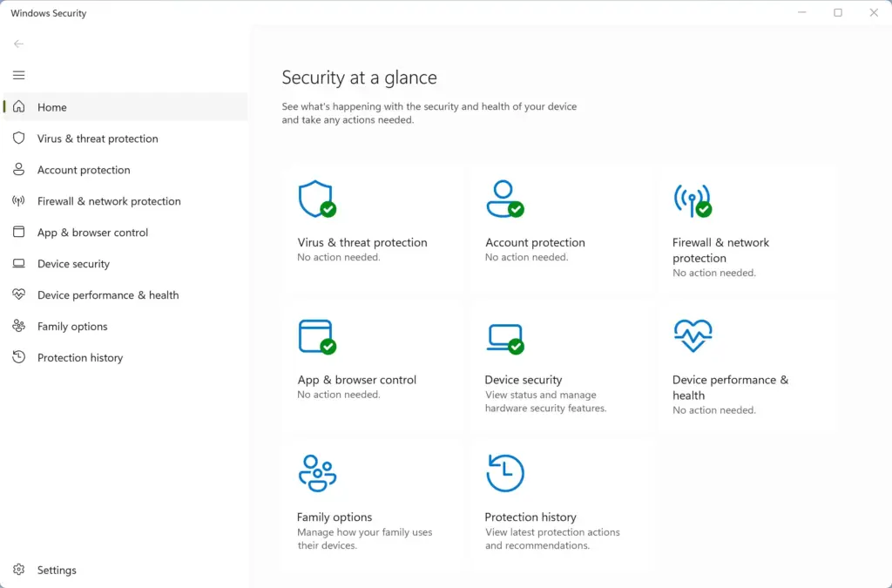This screenshot has width=892, height=588.
Task: Click the Windows Security window title
Action: pyautogui.click(x=49, y=13)
